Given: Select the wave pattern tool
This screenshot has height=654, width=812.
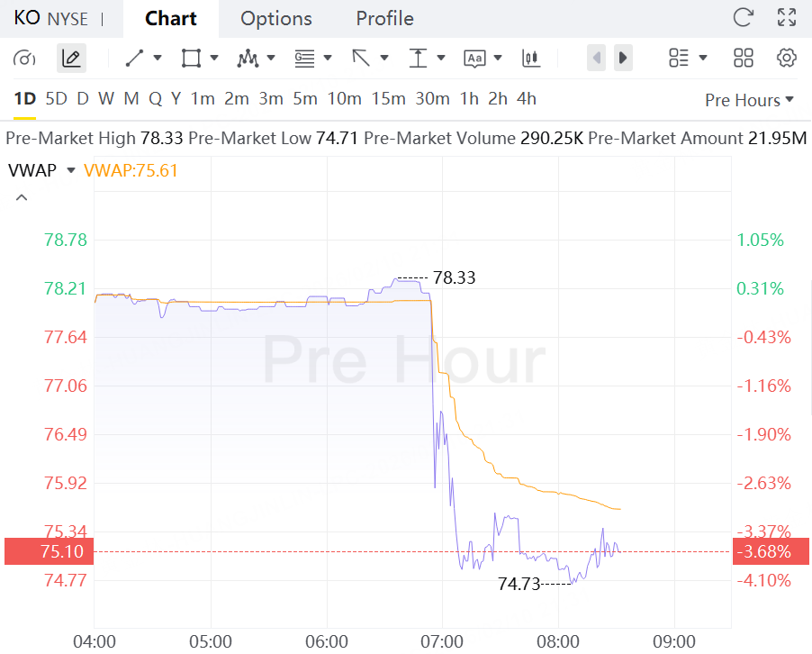Looking at the screenshot, I should coord(248,59).
